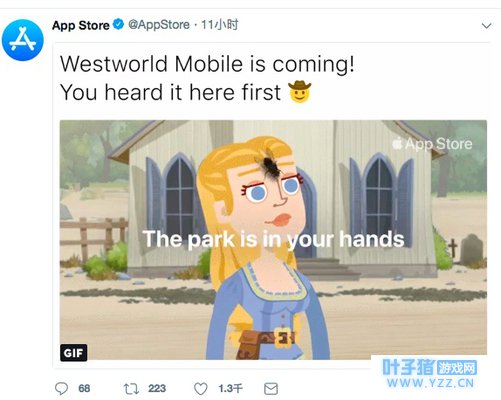Click the cowboy hat emoji

(x=300, y=91)
